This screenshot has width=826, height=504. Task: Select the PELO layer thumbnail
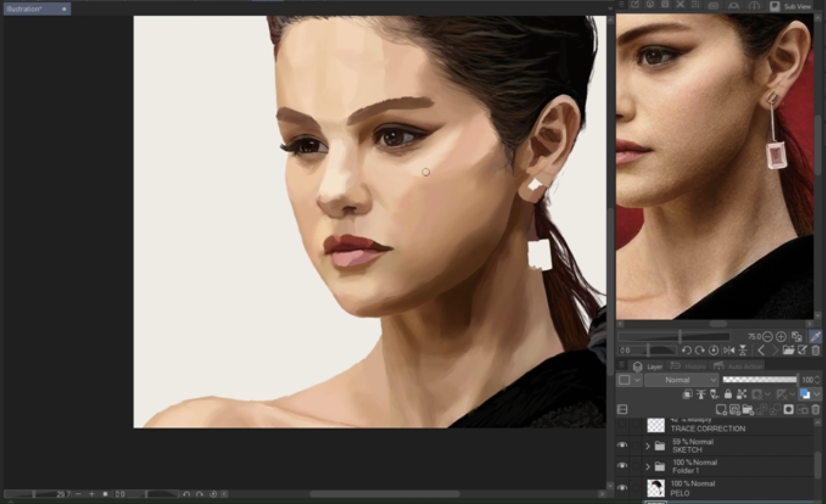point(656,488)
